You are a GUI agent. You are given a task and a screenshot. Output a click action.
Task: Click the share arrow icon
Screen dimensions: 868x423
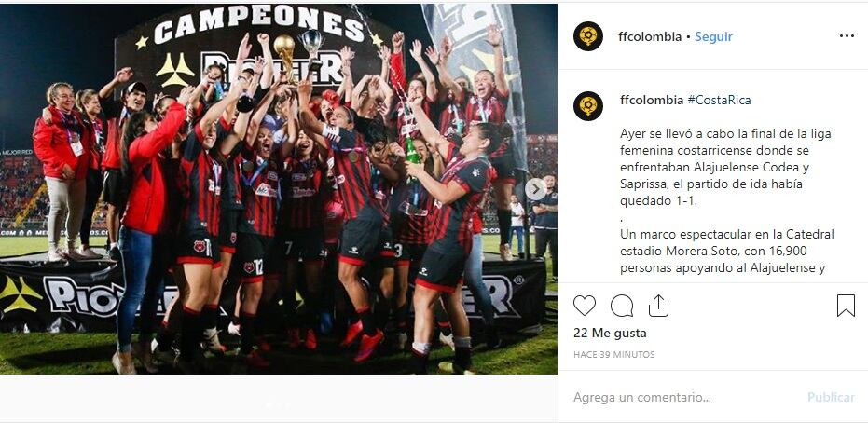[x=658, y=306]
